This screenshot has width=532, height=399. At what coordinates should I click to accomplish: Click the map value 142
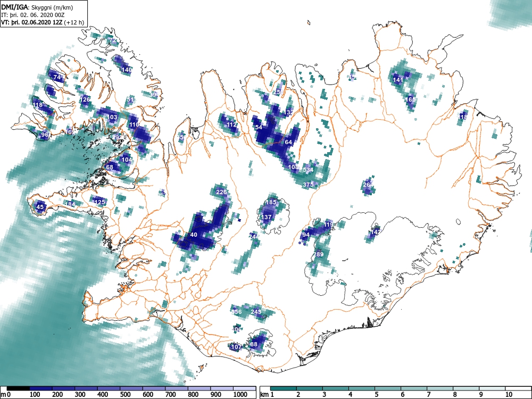click(375, 232)
